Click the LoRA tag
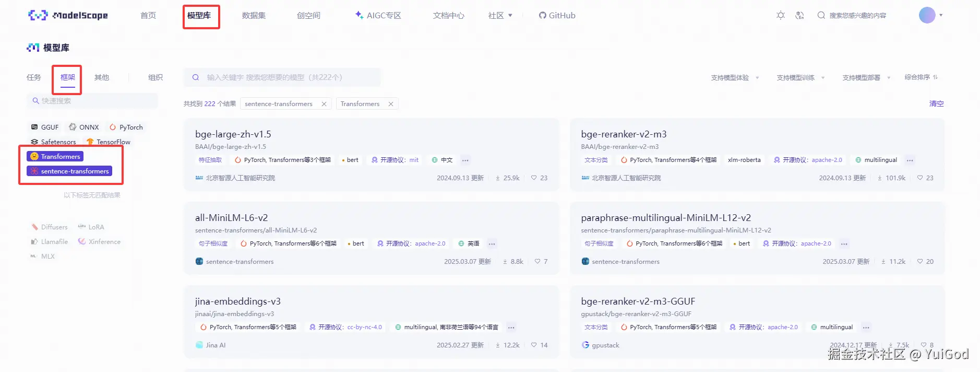The width and height of the screenshot is (980, 372). (91, 227)
